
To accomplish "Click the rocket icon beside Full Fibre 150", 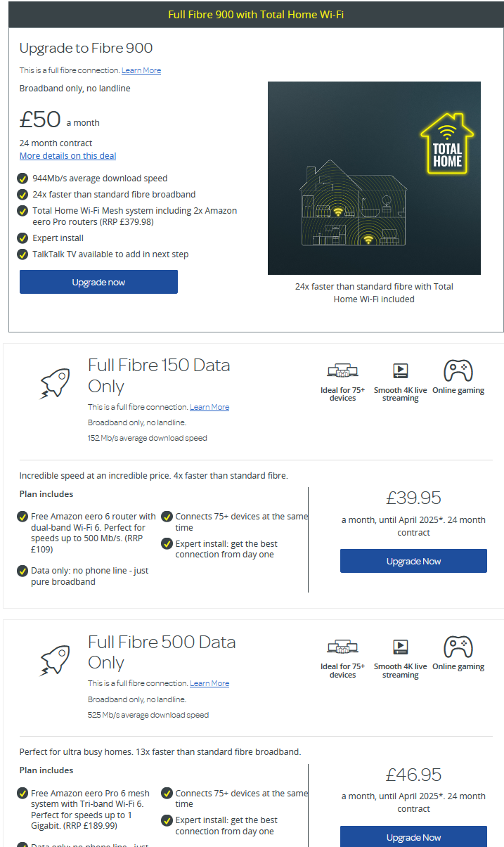I will [x=55, y=383].
